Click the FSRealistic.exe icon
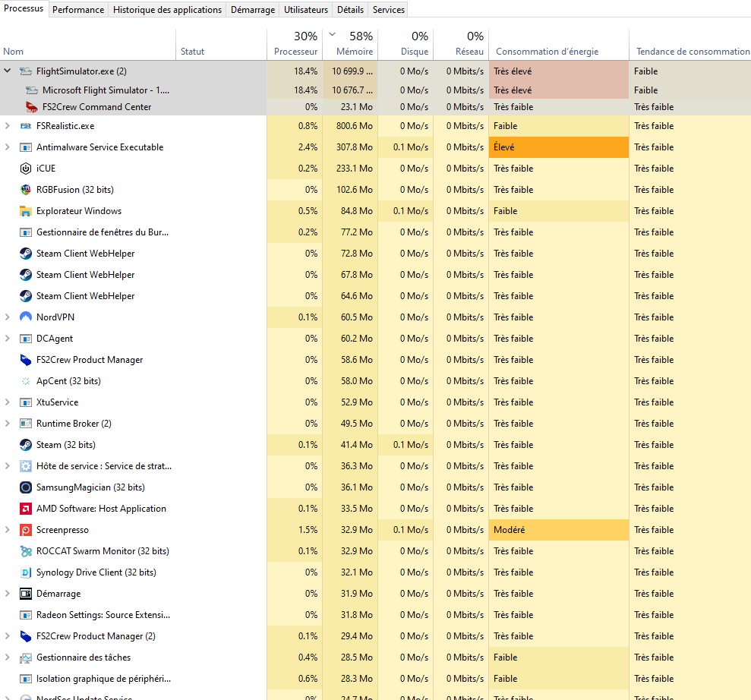This screenshot has height=700, width=751. tap(25, 126)
